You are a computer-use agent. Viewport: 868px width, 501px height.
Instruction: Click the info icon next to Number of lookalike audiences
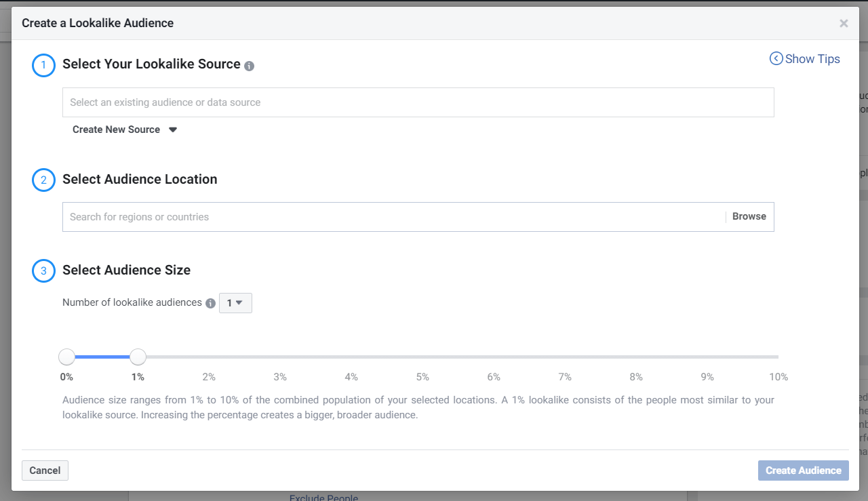pos(210,303)
